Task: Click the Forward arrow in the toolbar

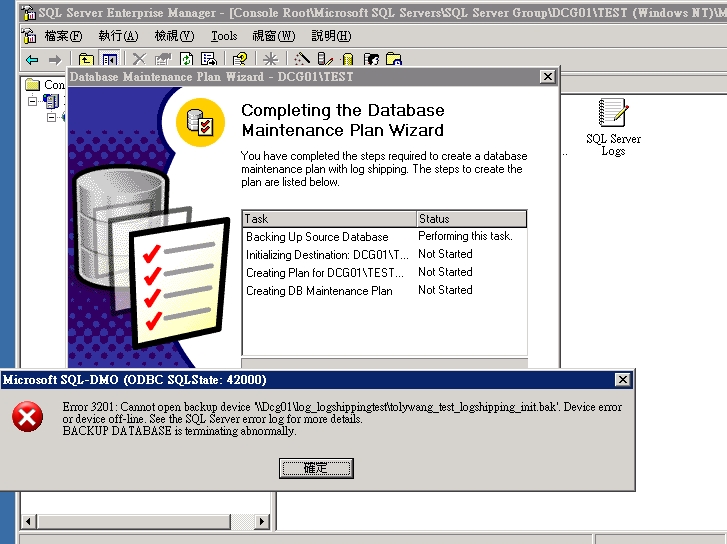Action: [55, 59]
